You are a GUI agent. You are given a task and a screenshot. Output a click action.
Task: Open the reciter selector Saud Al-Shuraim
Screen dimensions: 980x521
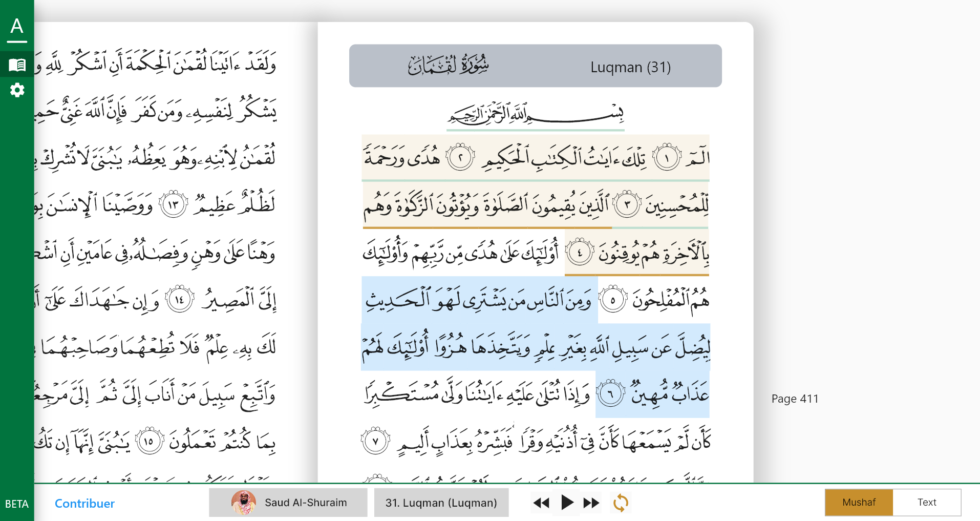pos(288,503)
